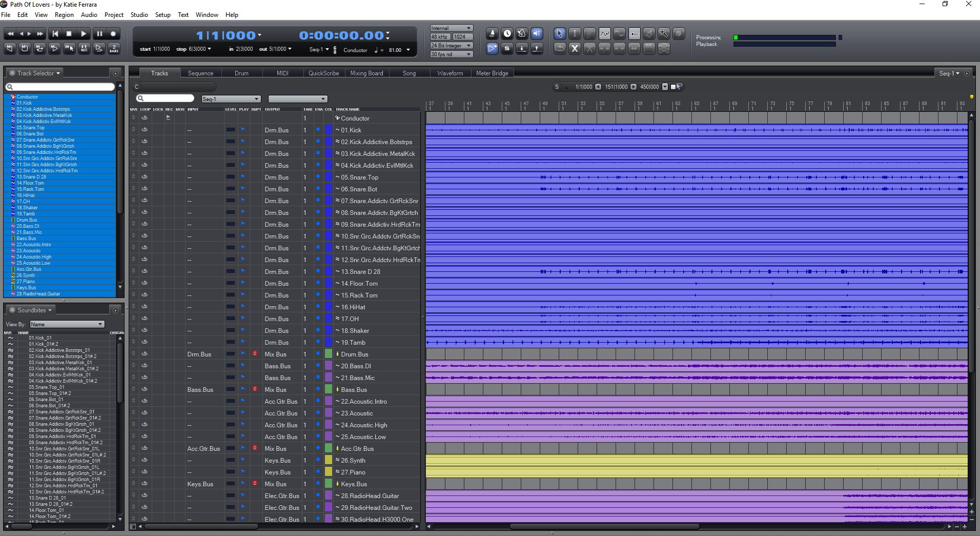Select the left arrow tool
The image size is (980, 536).
click(634, 34)
